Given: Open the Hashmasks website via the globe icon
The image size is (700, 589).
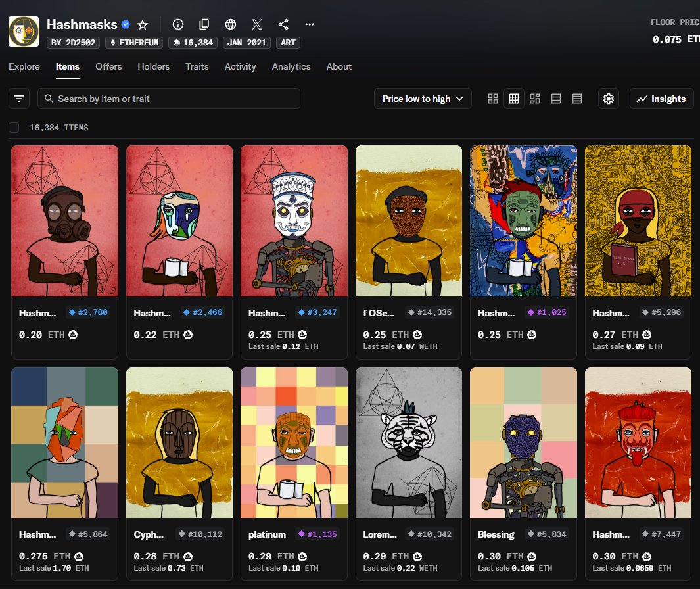Looking at the screenshot, I should pos(230,24).
